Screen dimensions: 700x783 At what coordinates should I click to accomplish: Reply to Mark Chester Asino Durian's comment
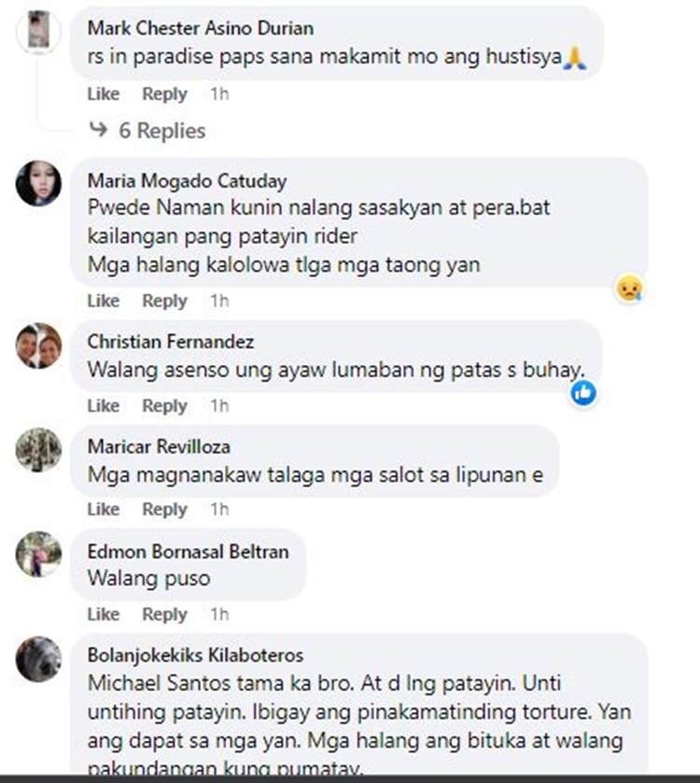pos(165,94)
